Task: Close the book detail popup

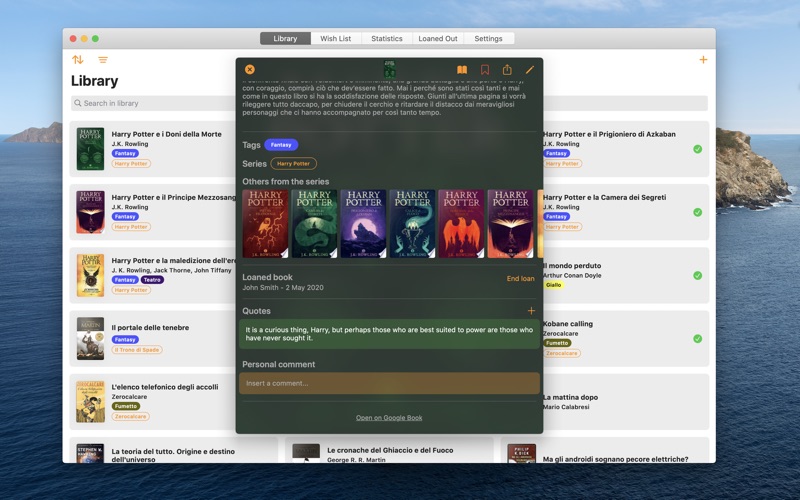Action: pyautogui.click(x=249, y=69)
